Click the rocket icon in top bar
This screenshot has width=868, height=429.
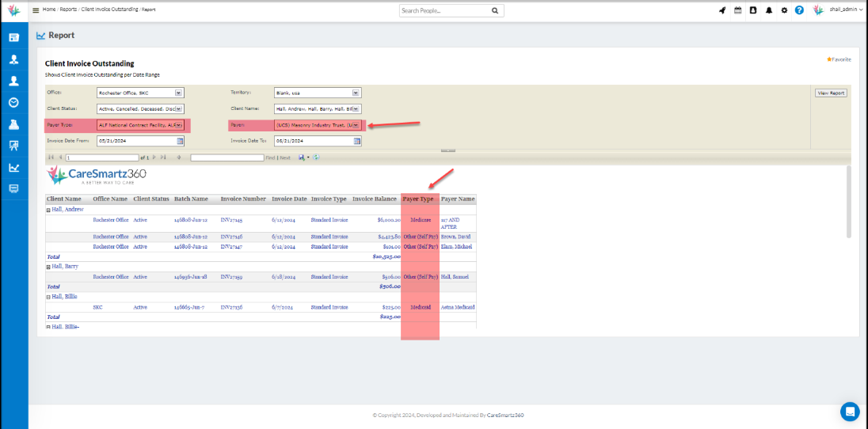[x=722, y=10]
